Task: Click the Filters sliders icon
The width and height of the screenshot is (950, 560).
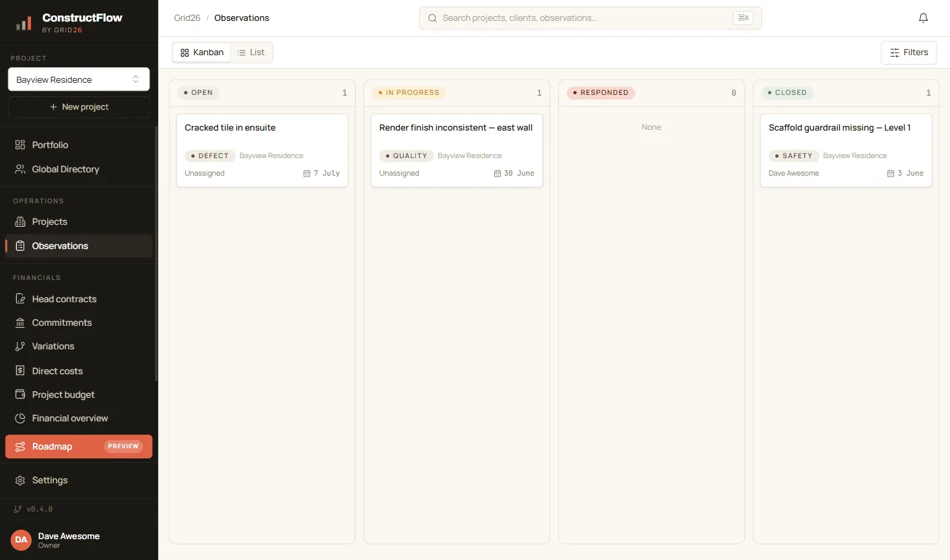Action: click(x=895, y=53)
